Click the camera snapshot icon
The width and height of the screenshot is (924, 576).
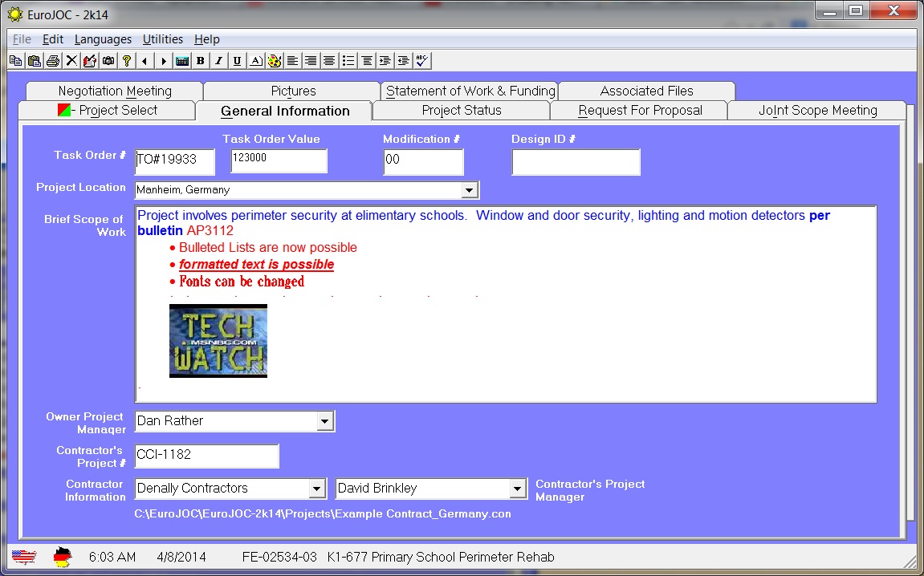tap(108, 61)
